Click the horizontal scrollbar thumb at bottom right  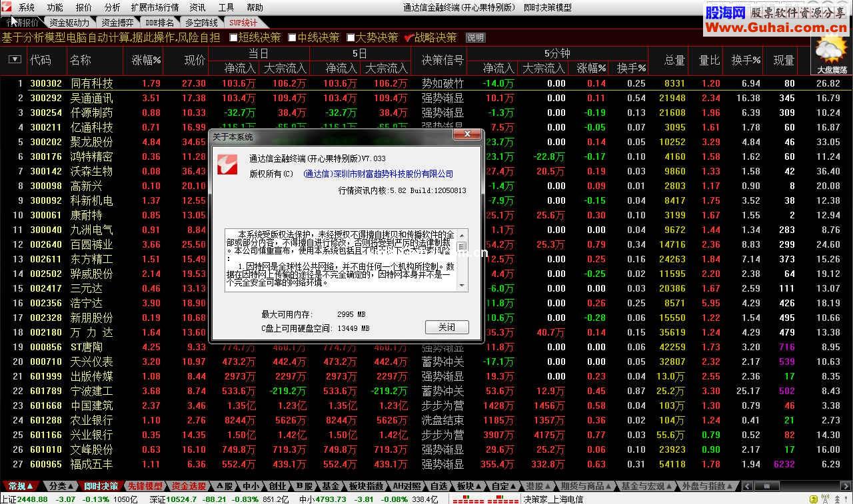coord(767,486)
